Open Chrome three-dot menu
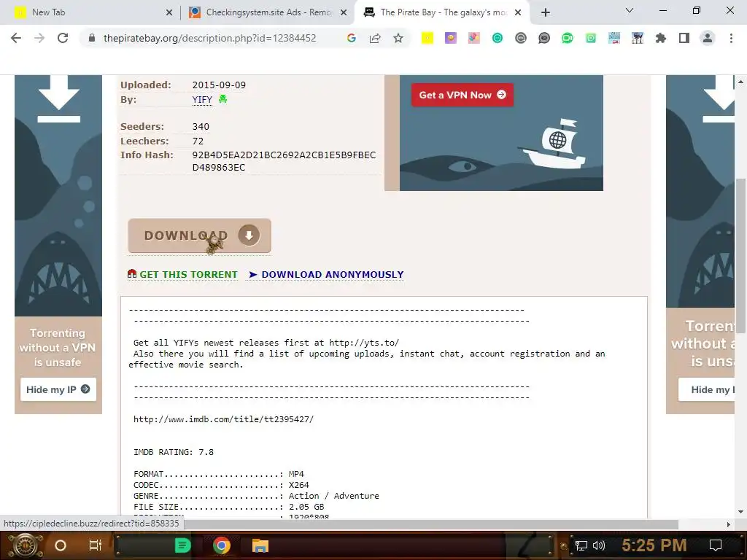The height and width of the screenshot is (560, 747). coord(731,38)
